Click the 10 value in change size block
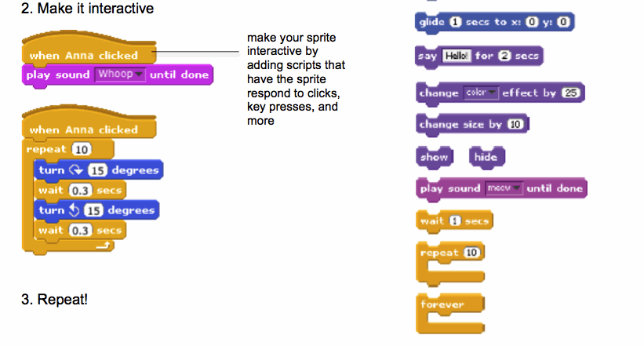The image size is (644, 346). [x=515, y=124]
